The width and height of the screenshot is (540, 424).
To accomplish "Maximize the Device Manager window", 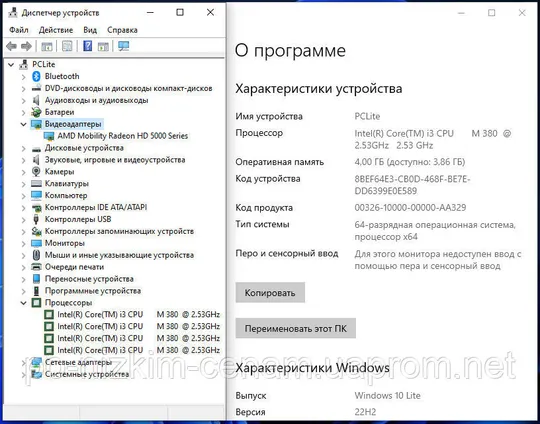I will coord(180,12).
